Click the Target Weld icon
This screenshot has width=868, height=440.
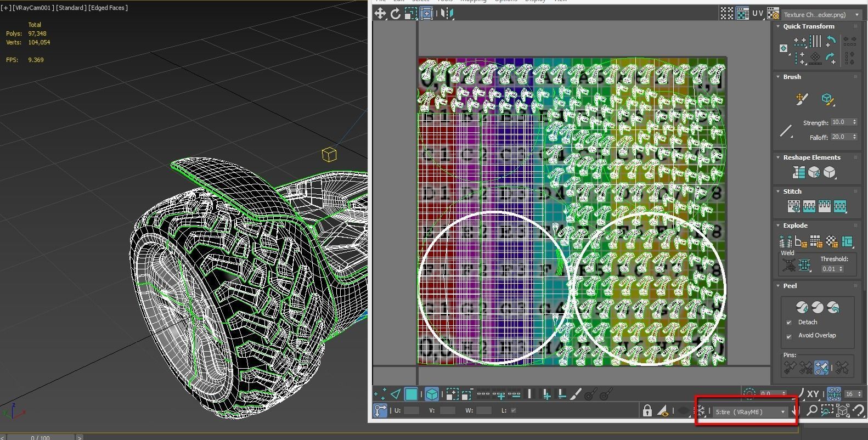[789, 266]
